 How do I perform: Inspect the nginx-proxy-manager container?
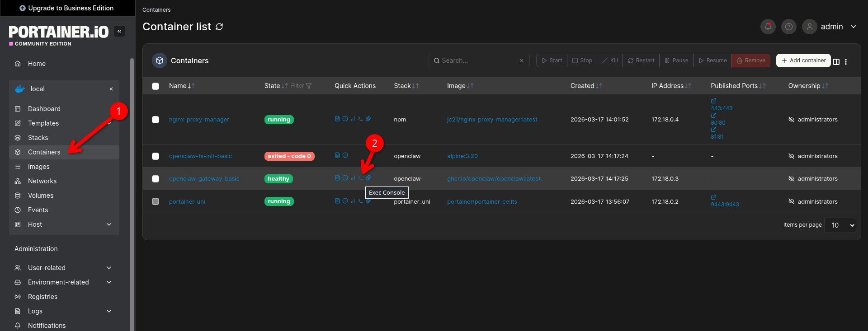tap(345, 119)
